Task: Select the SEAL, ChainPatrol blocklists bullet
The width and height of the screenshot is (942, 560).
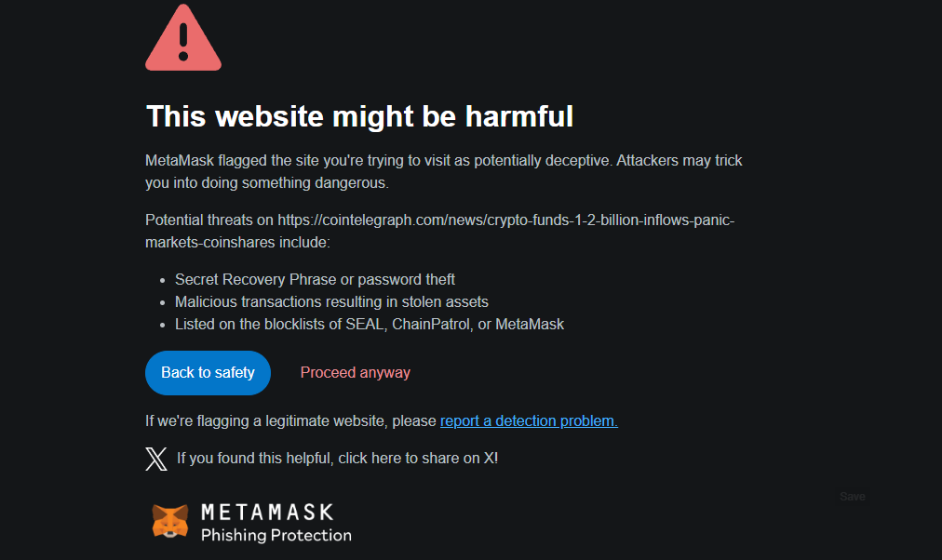Action: click(x=370, y=324)
